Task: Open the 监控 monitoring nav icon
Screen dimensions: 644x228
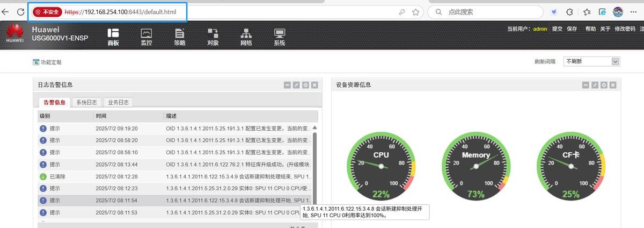Action: [x=146, y=37]
